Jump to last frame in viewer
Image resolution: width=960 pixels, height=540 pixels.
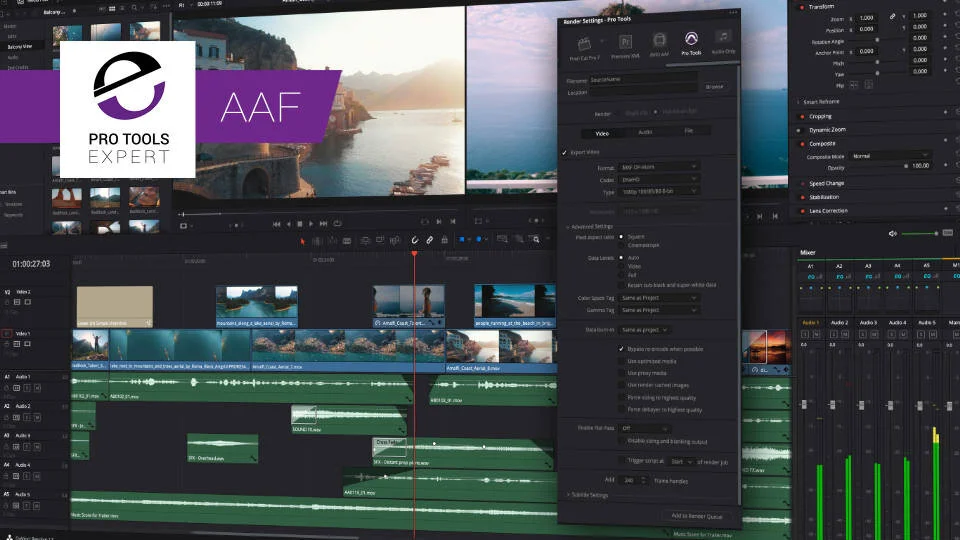[323, 224]
